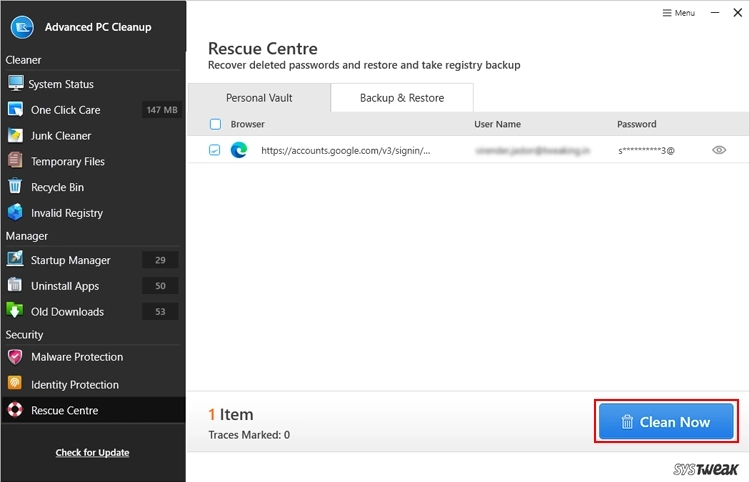
Task: Click the Check for Update link
Action: click(92, 452)
